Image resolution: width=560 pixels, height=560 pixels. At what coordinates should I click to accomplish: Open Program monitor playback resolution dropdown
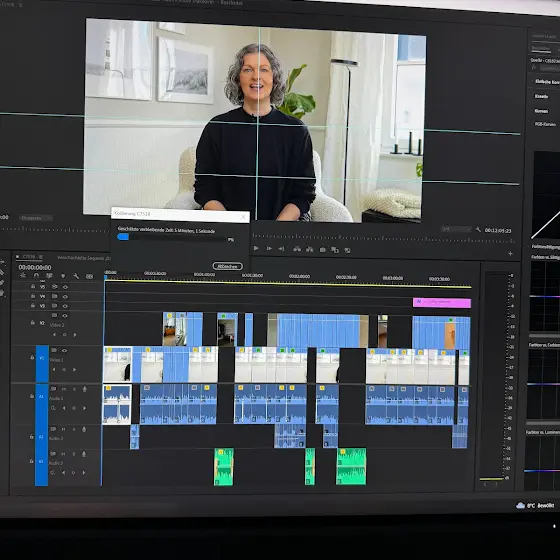click(x=456, y=229)
